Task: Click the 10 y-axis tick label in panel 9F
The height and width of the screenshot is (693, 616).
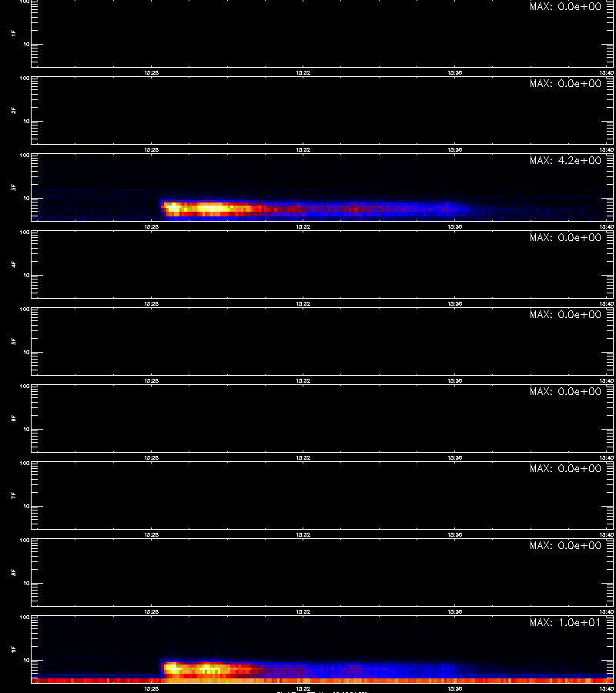Action: pos(26,661)
